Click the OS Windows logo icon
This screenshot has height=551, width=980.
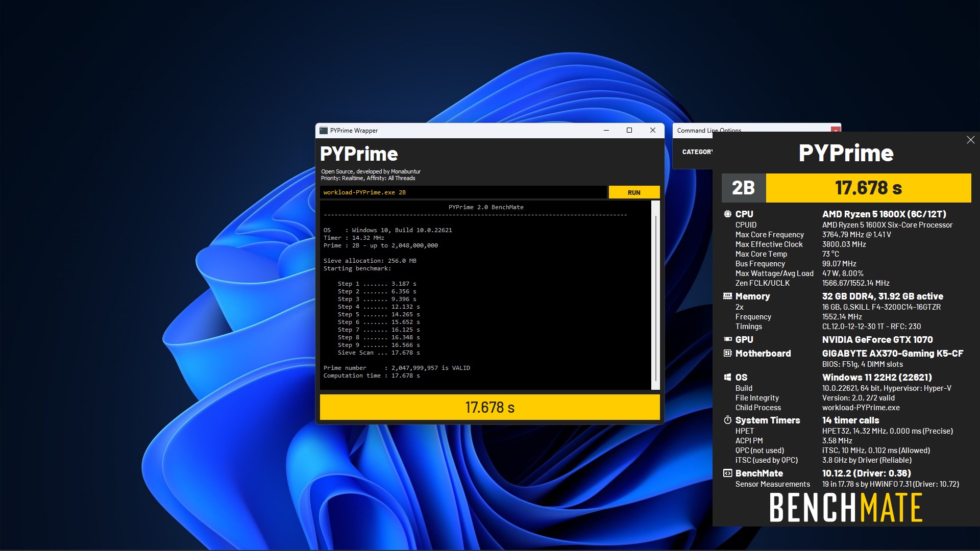[727, 378]
